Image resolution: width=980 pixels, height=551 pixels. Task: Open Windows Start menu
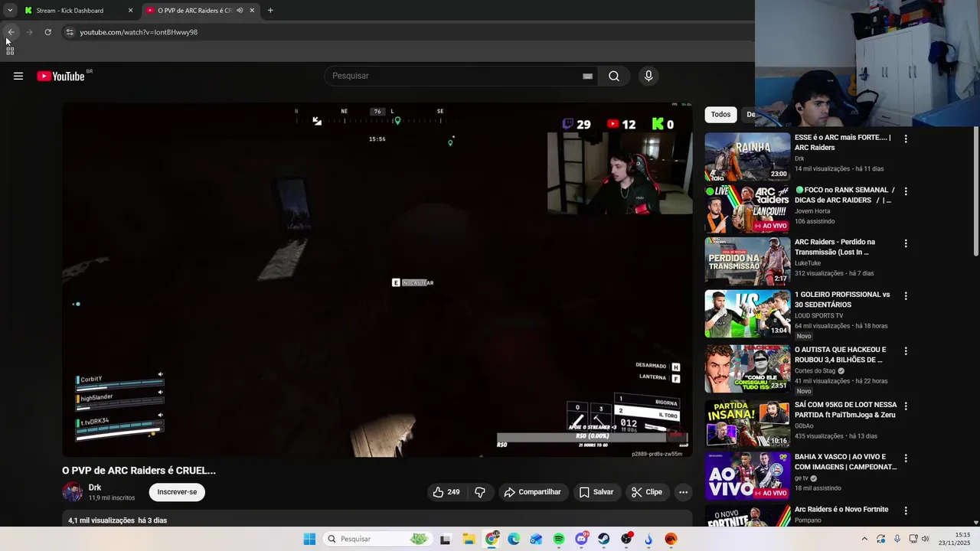[309, 539]
